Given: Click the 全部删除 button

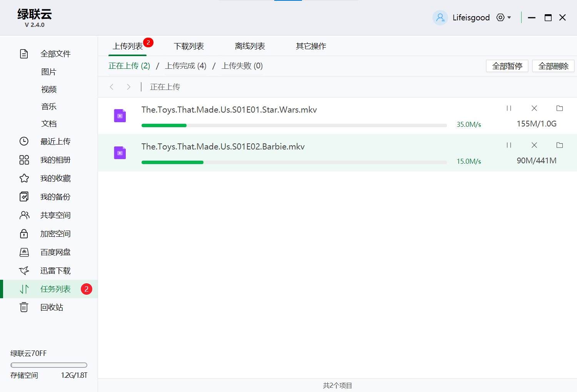Looking at the screenshot, I should point(553,66).
